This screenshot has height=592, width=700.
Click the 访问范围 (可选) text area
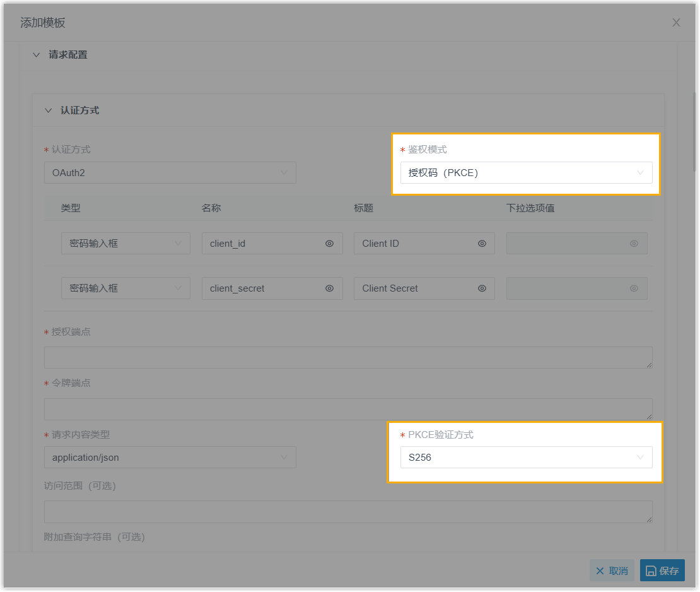[x=347, y=512]
